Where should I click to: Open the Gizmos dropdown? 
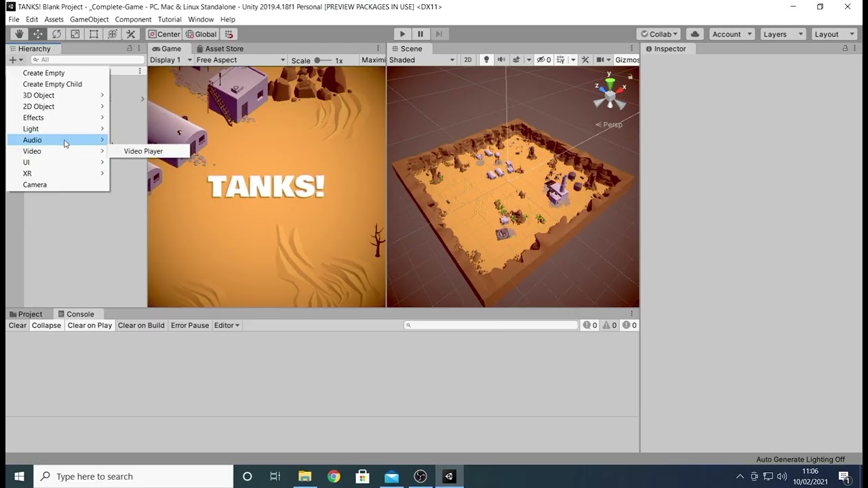click(x=627, y=60)
